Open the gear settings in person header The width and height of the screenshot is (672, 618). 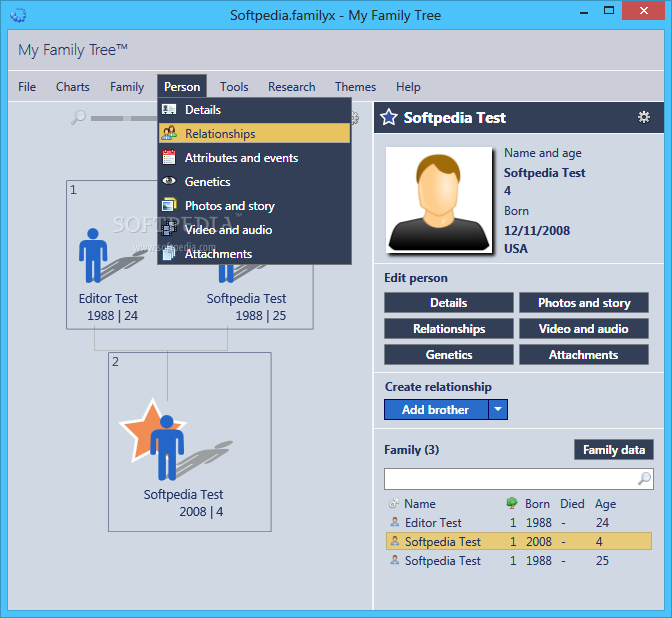pos(644,117)
